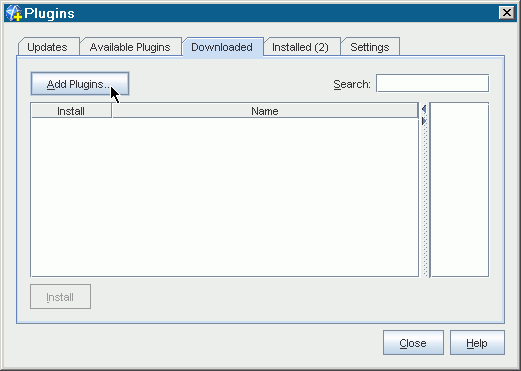Image resolution: width=521 pixels, height=371 pixels.
Task: Click the Install column header
Action: (x=71, y=111)
